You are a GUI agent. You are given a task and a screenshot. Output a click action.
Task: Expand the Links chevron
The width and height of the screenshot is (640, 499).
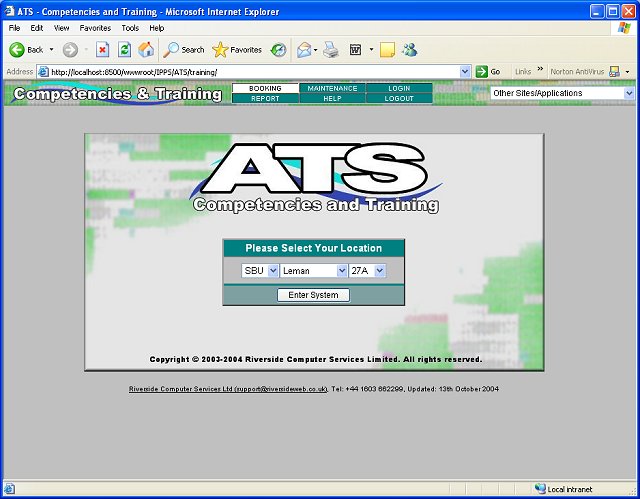[x=540, y=69]
